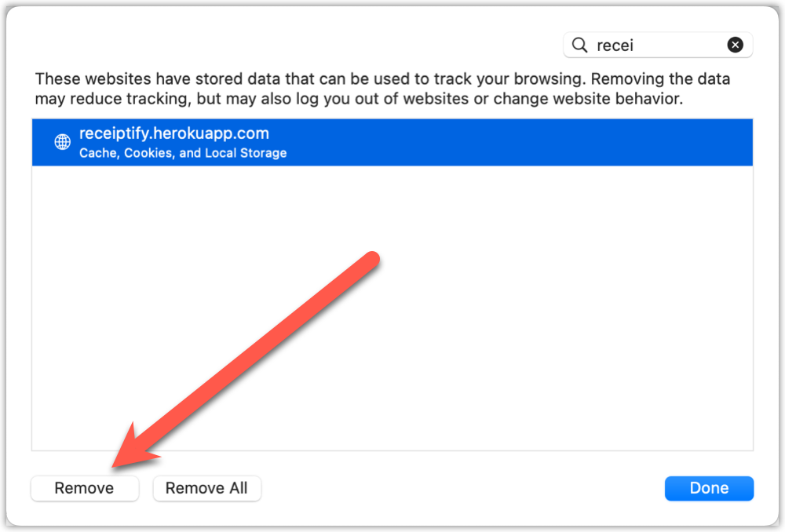Click the typed text "recei" in search box
The image size is (785, 532).
615,46
